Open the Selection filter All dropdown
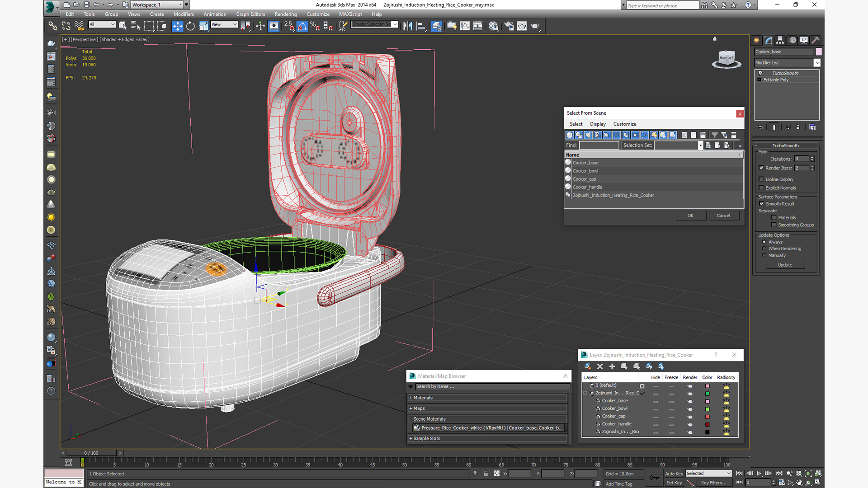This screenshot has width=868, height=488. [102, 24]
